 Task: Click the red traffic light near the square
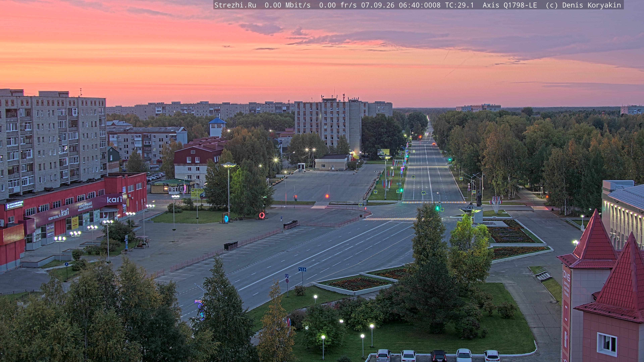click(x=327, y=196)
